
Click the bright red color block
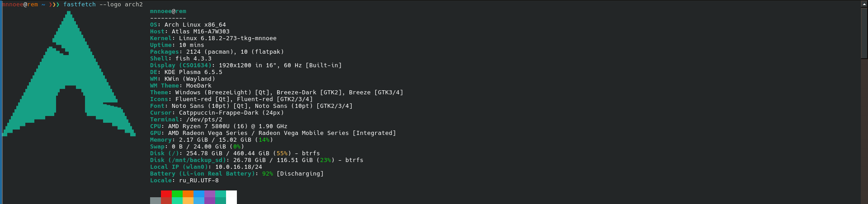pos(166,194)
